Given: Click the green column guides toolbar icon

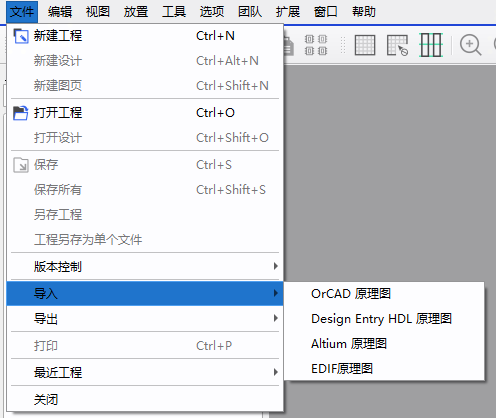Looking at the screenshot, I should click(x=431, y=45).
